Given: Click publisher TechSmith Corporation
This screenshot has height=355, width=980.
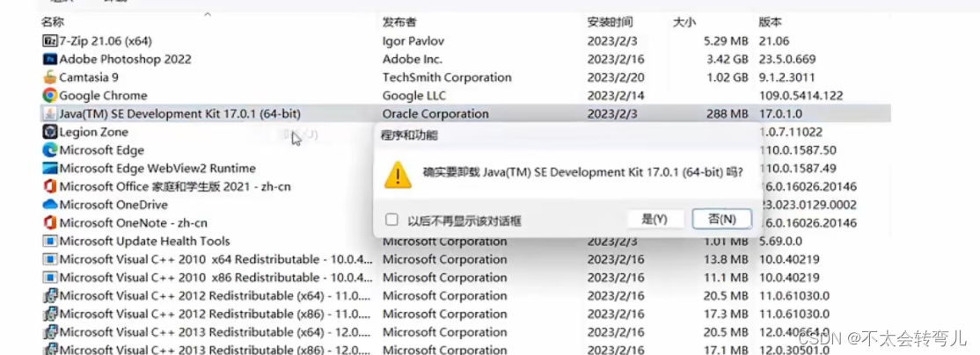Looking at the screenshot, I should 447,77.
